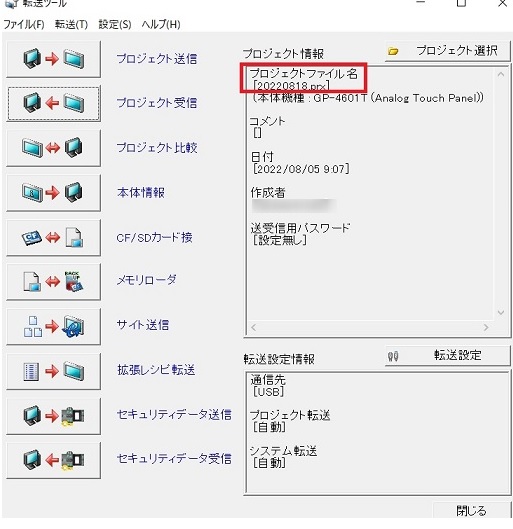This screenshot has height=529, width=513.
Task: Click the project info scroll up arrow
Action: point(501,74)
